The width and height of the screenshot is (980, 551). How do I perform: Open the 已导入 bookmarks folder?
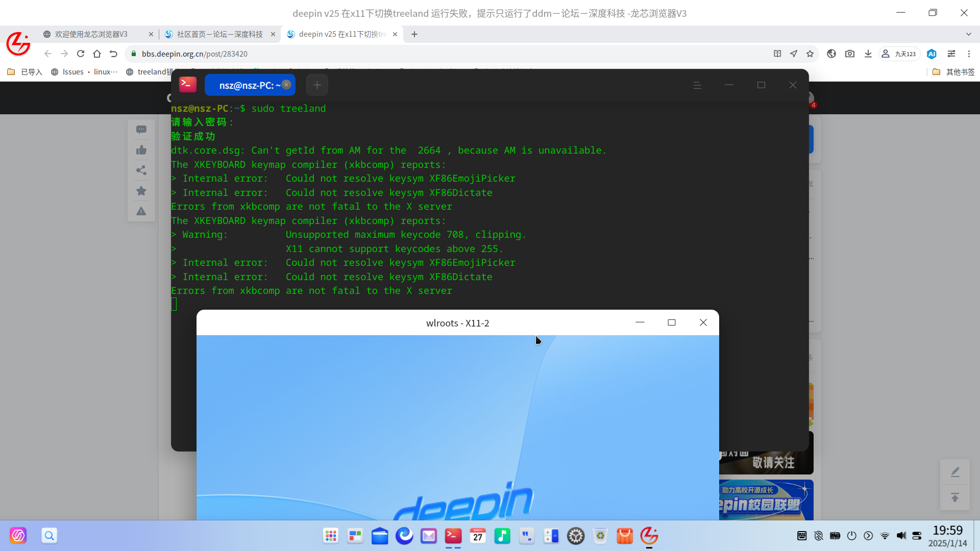point(25,72)
